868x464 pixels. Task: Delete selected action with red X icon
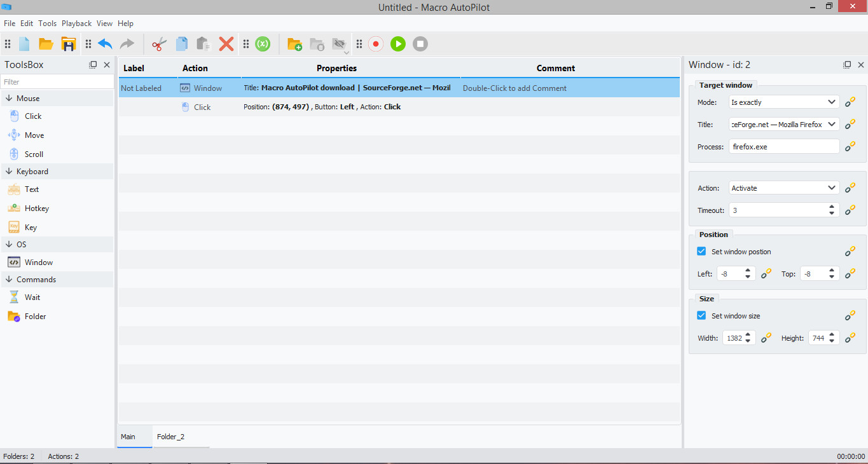coord(226,44)
